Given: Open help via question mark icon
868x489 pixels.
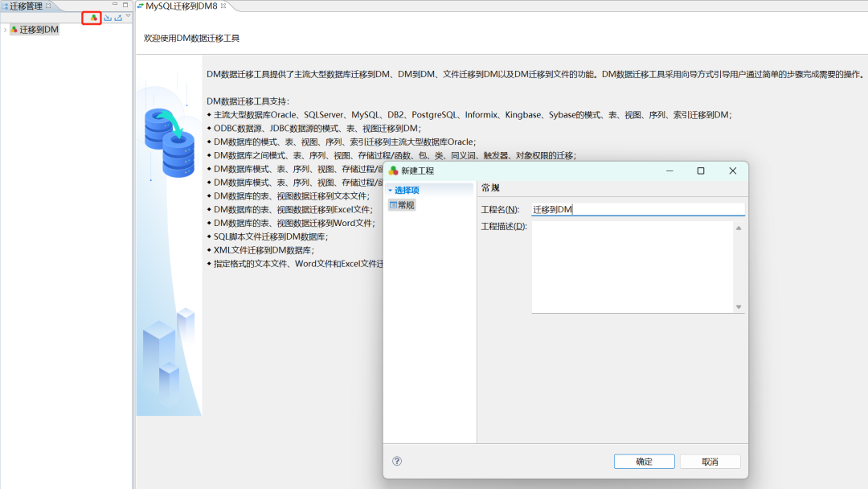Looking at the screenshot, I should coord(397,461).
